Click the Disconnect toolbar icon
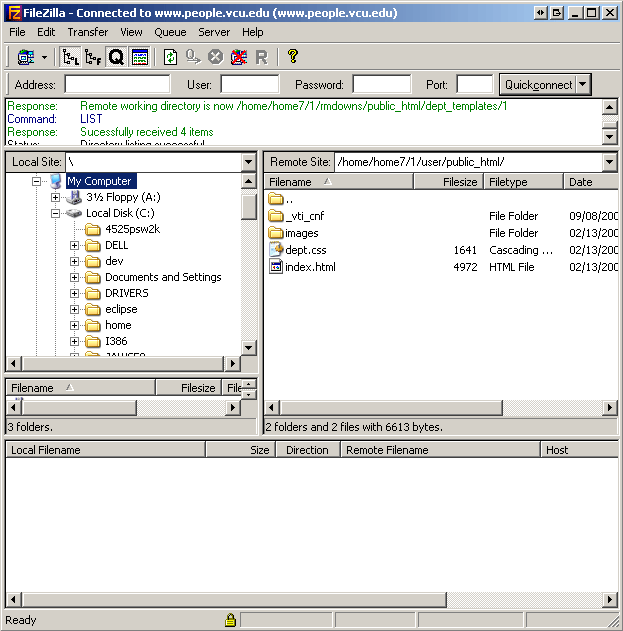This screenshot has height=631, width=623. pos(239,57)
